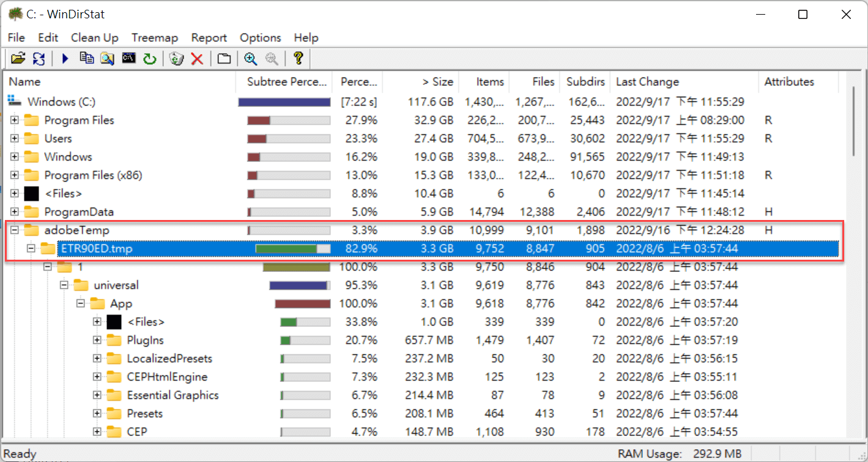This screenshot has height=462, width=868.
Task: Open the Report menu
Action: (209, 38)
